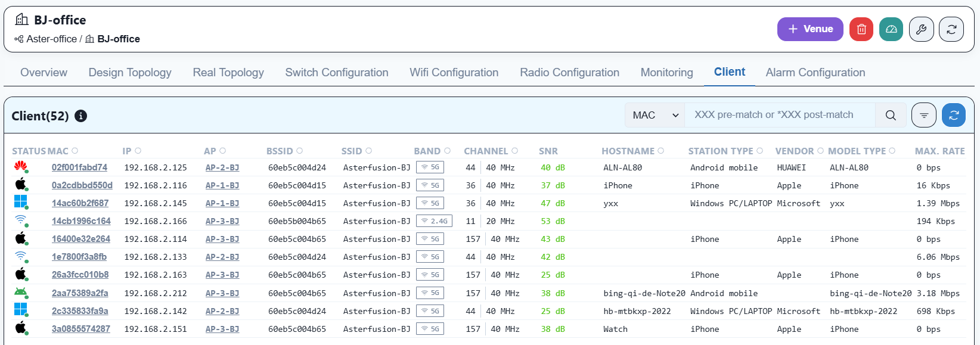Click the Apple logo for 0a2cdbbd550d
The image size is (980, 345).
21,185
